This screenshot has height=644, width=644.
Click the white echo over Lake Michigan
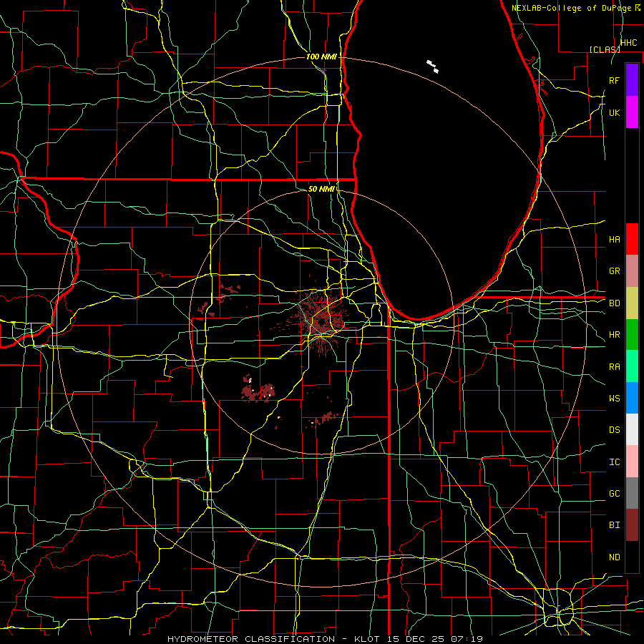coord(432,66)
